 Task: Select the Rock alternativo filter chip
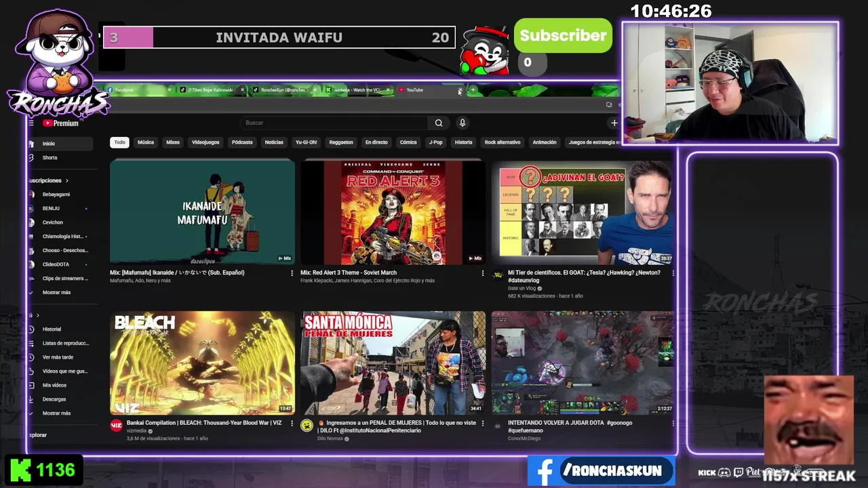(502, 142)
